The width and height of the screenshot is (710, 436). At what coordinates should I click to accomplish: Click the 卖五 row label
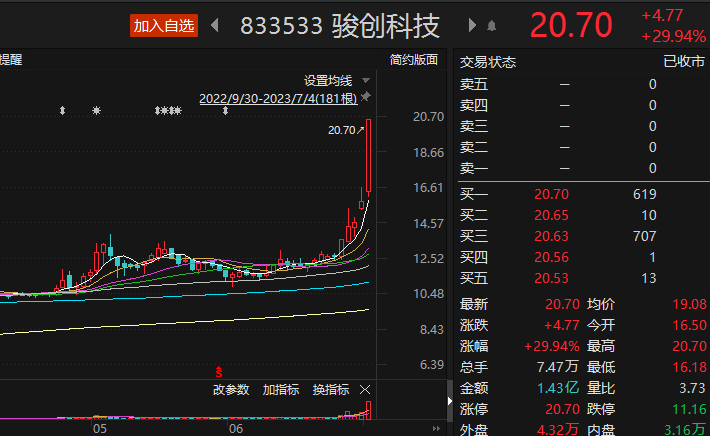click(474, 84)
